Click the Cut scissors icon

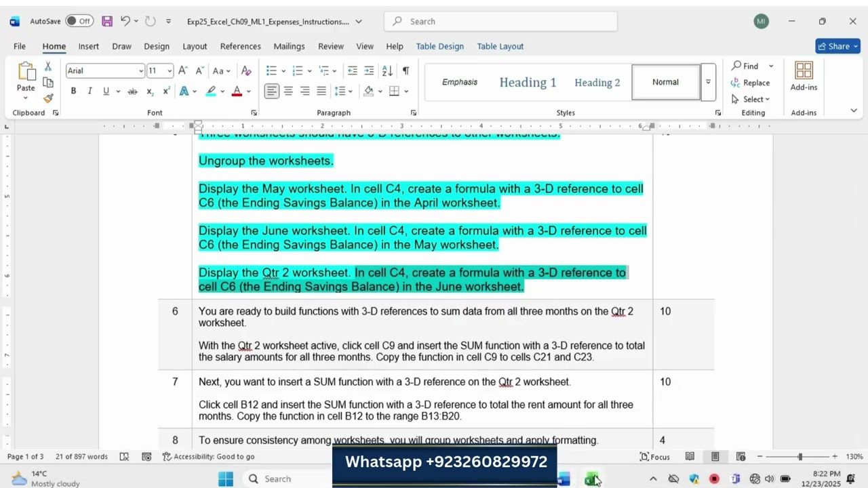[48, 66]
